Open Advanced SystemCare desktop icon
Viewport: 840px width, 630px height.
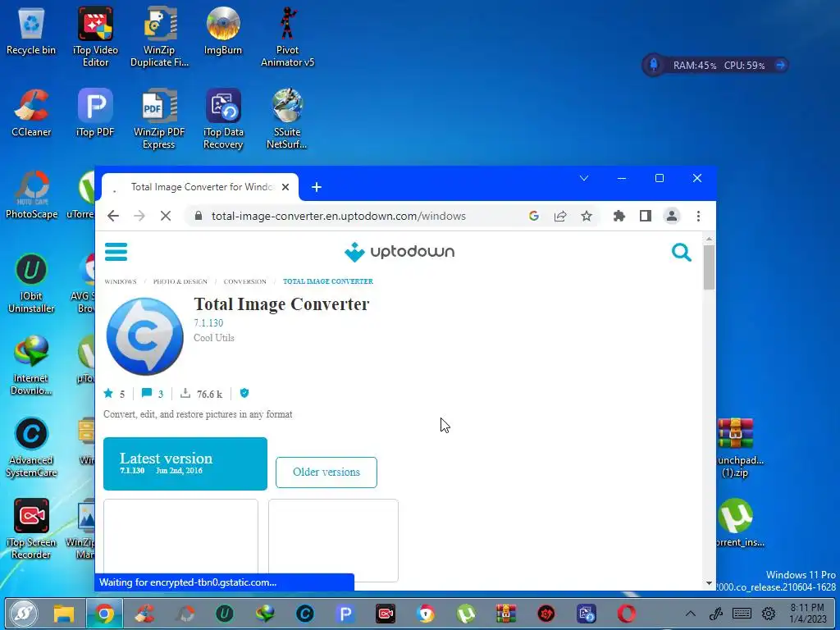click(31, 447)
